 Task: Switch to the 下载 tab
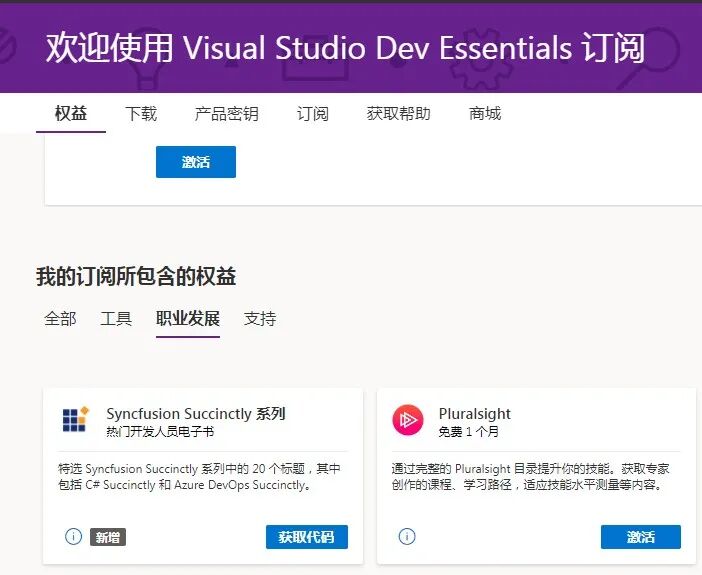point(141,114)
